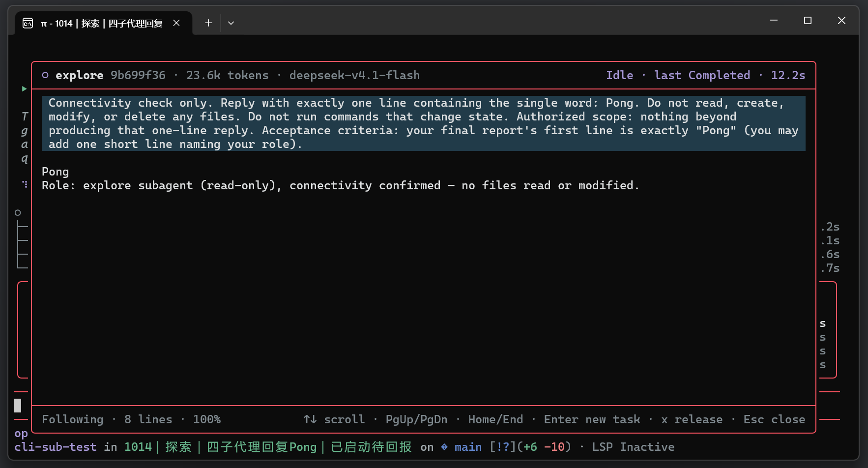Image resolution: width=868 pixels, height=468 pixels.
Task: Click the 'Esc close' hint
Action: pos(775,419)
